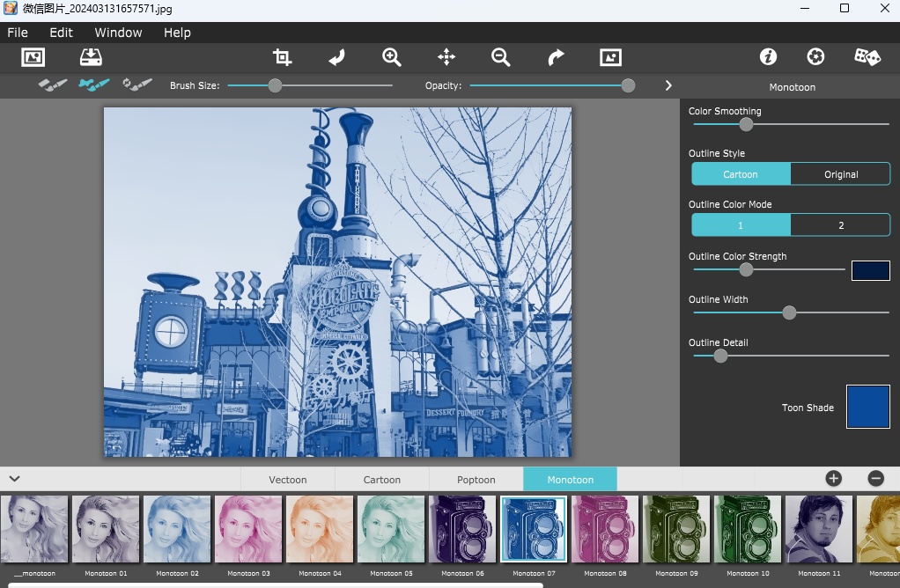Open the Help menu
The image size is (900, 588).
click(x=177, y=33)
